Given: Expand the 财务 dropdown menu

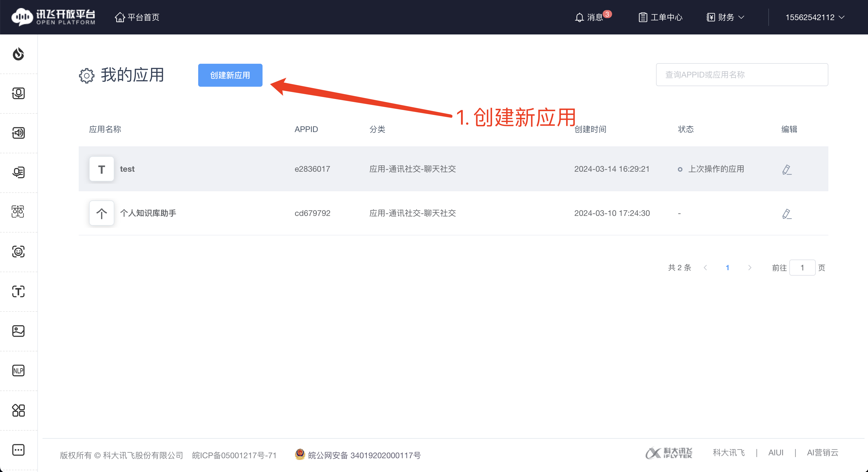Looking at the screenshot, I should pyautogui.click(x=726, y=17).
